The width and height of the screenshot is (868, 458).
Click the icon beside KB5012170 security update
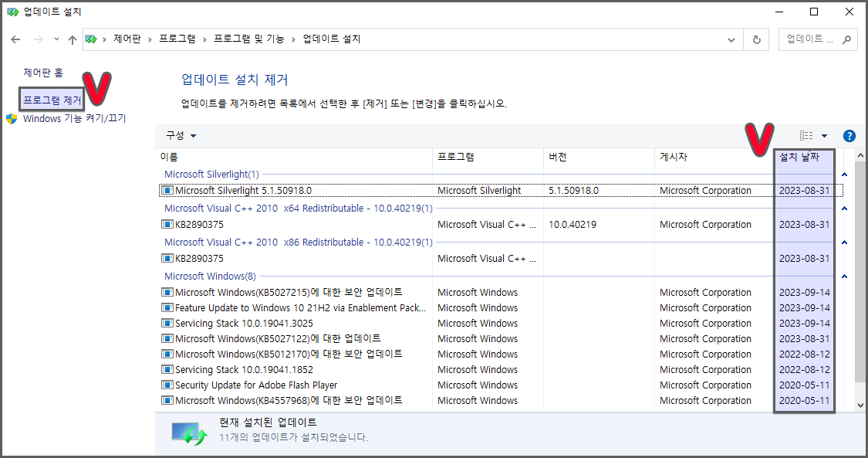[167, 354]
